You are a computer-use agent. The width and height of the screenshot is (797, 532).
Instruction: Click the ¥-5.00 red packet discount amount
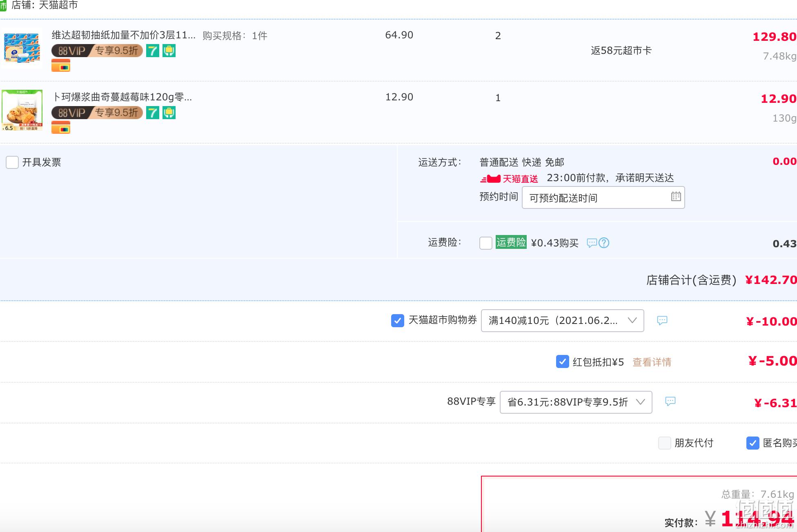click(773, 361)
